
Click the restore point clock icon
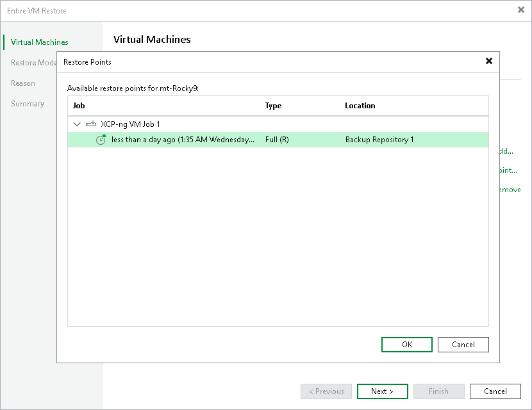[x=101, y=140]
